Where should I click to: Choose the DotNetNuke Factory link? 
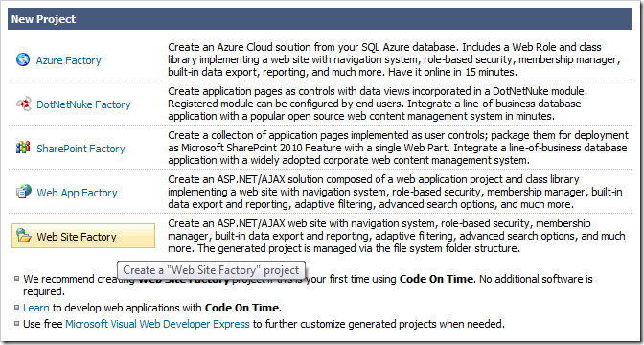tap(83, 104)
